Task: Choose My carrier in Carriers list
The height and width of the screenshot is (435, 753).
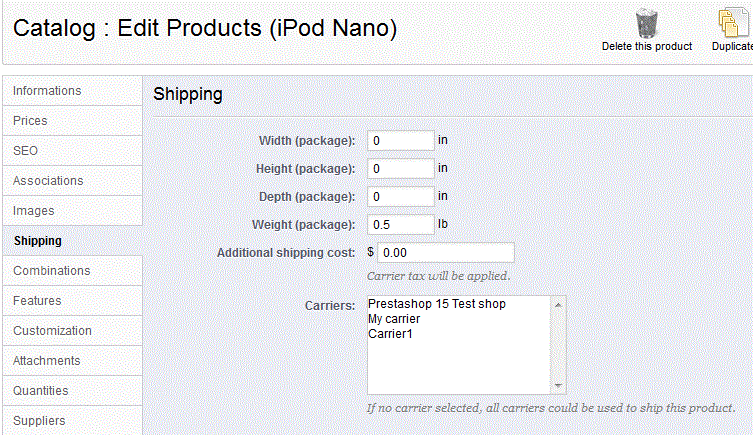Action: (x=394, y=319)
